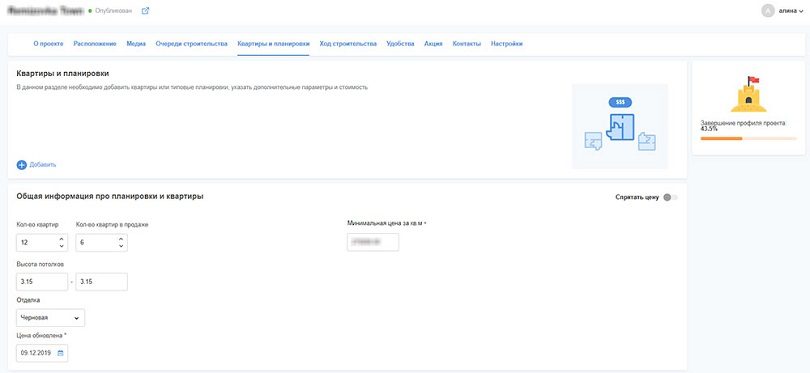
Task: Focus the Минимальная цена за кв м field
Action: [373, 242]
